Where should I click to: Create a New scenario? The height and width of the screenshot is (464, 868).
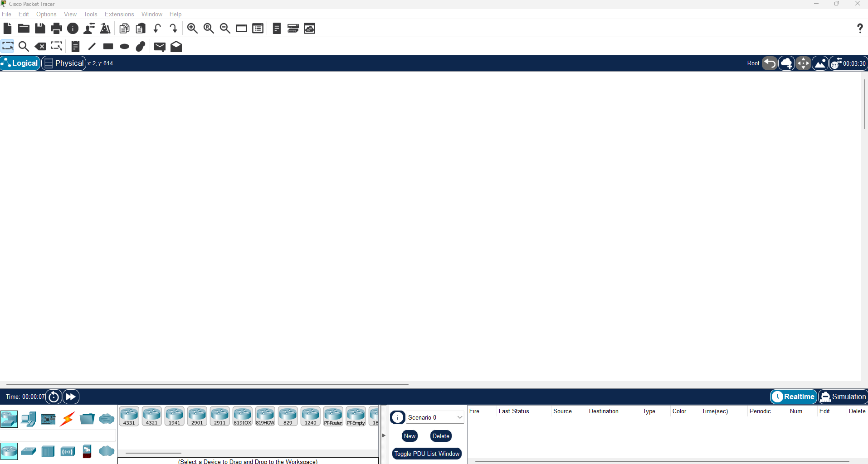(x=410, y=436)
